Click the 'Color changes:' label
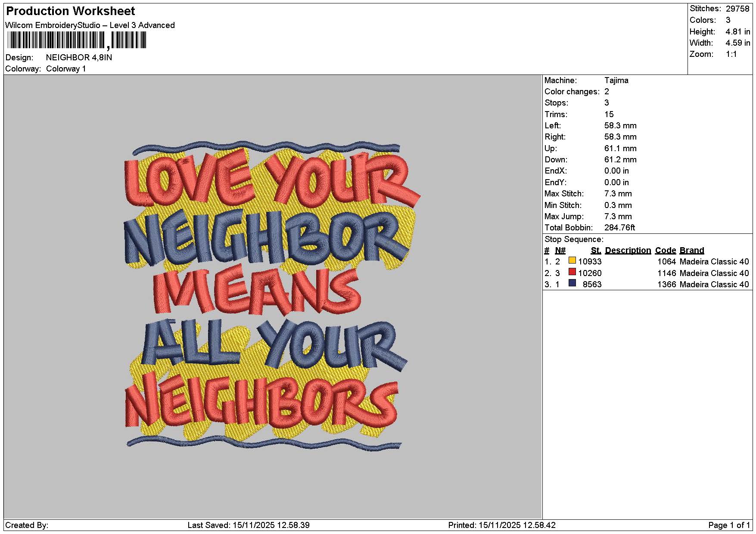The image size is (756, 534). click(x=572, y=92)
